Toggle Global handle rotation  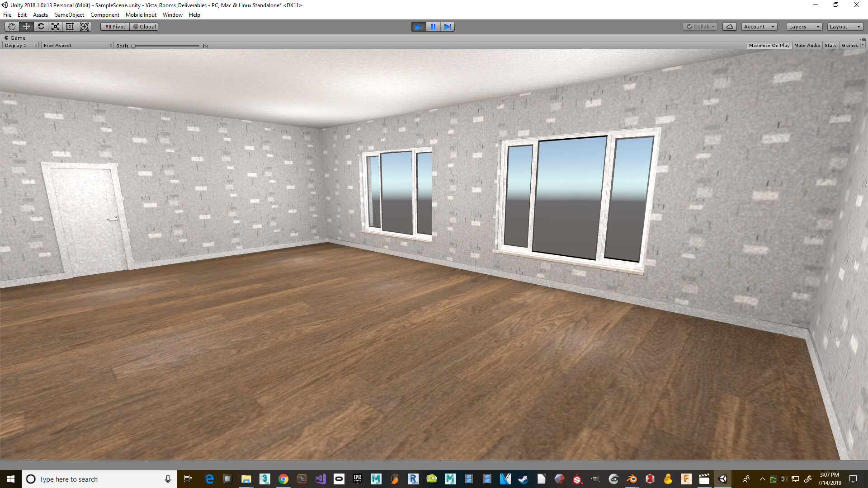[144, 27]
